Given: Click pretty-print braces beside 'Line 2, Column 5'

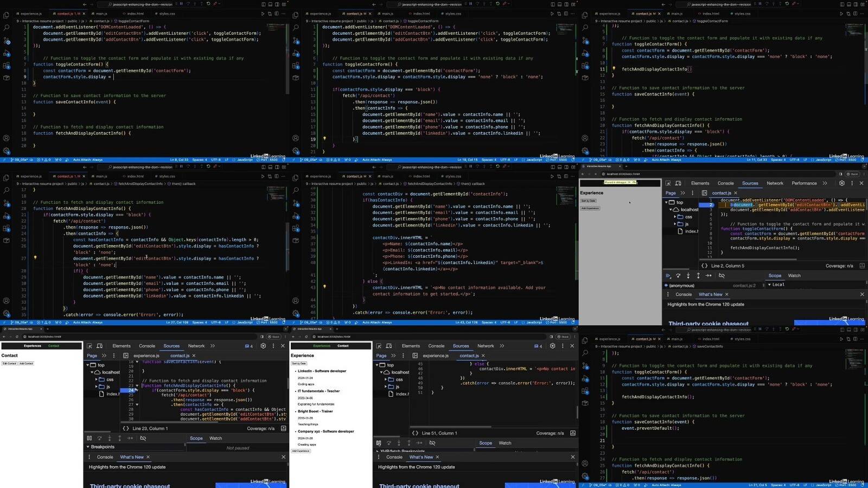Looking at the screenshot, I should 704,266.
